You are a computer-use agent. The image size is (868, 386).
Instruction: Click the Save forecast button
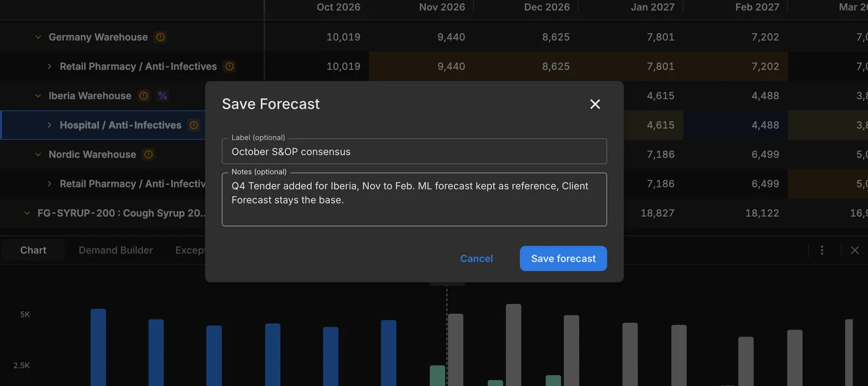[563, 259]
